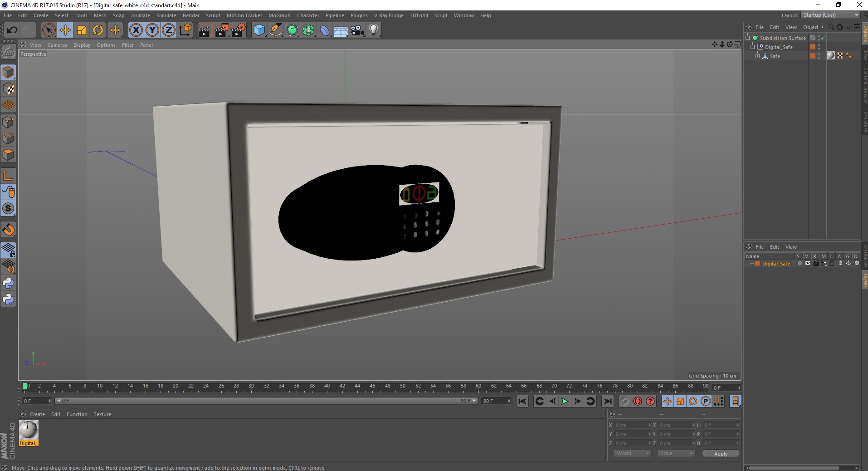
Task: Click the Make Editable icon
Action: click(x=8, y=51)
